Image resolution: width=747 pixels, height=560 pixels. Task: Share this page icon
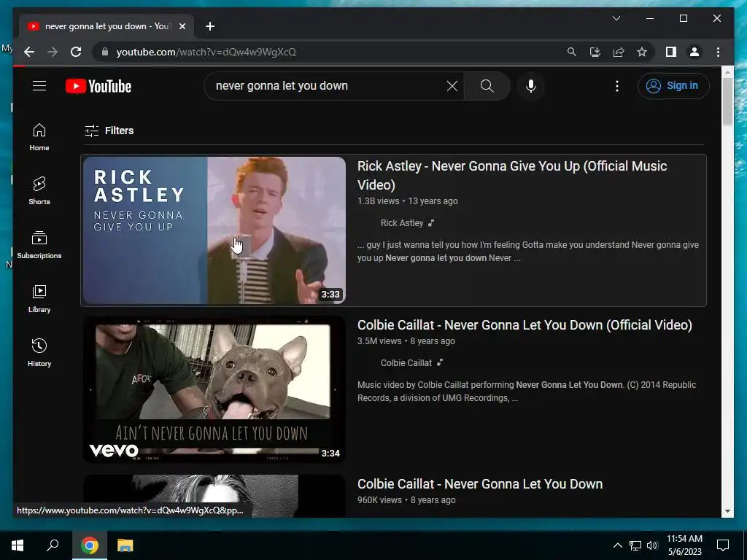coord(619,52)
